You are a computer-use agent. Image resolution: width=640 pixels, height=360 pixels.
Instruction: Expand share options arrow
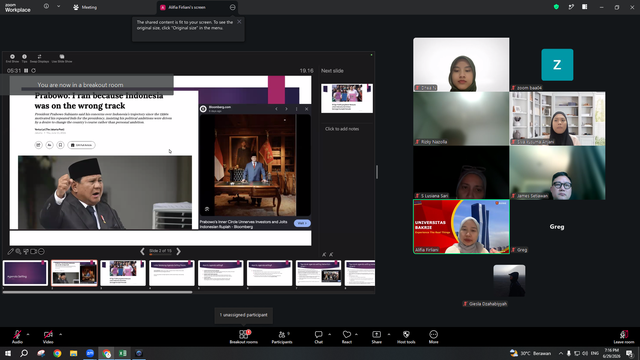tap(389, 334)
